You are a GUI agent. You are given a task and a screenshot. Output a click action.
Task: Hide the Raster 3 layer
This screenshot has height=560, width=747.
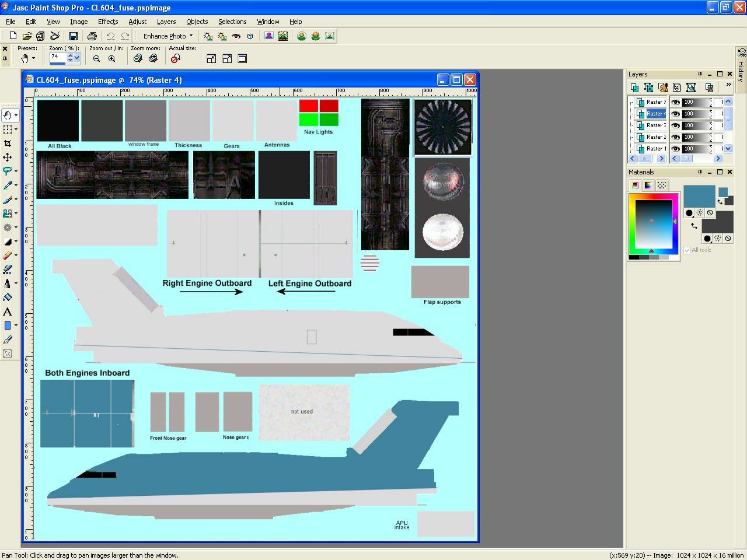(x=675, y=125)
